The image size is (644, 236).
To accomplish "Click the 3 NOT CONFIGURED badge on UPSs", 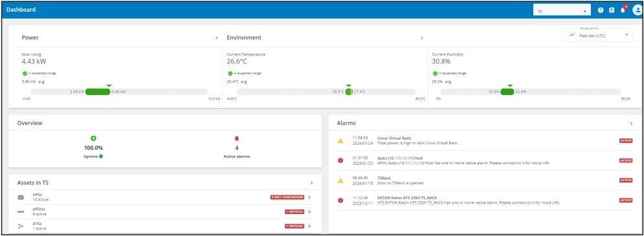I will (x=287, y=197).
